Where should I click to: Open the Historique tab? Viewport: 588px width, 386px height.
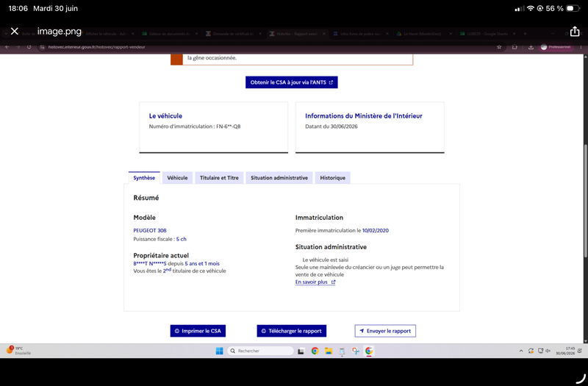pos(332,178)
